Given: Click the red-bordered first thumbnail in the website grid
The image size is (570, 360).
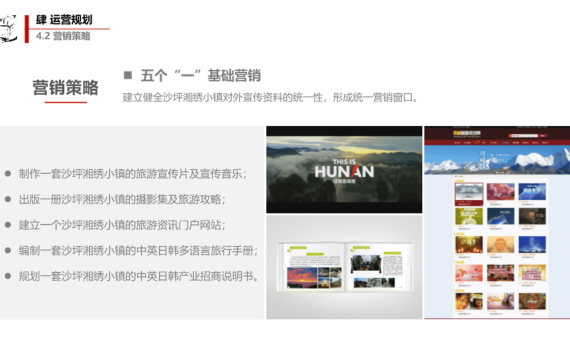Looking at the screenshot, I should click(469, 193).
